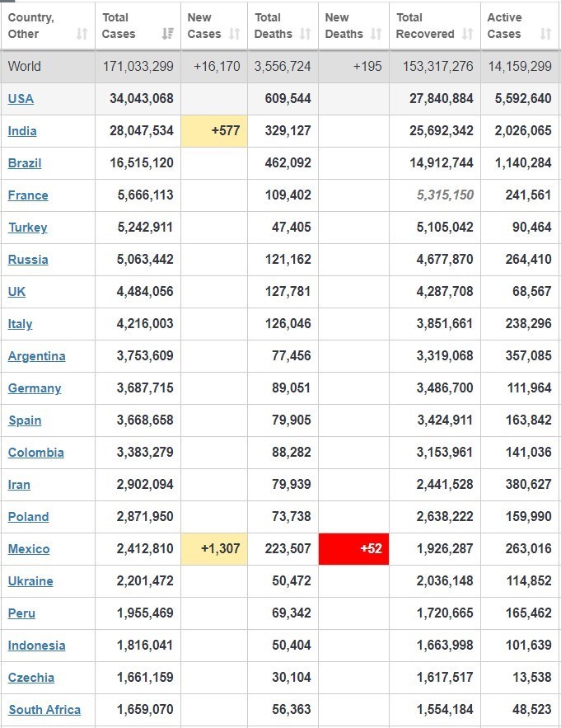This screenshot has width=561, height=728.
Task: Click Total Cases sort arrow icon
Action: [x=168, y=34]
